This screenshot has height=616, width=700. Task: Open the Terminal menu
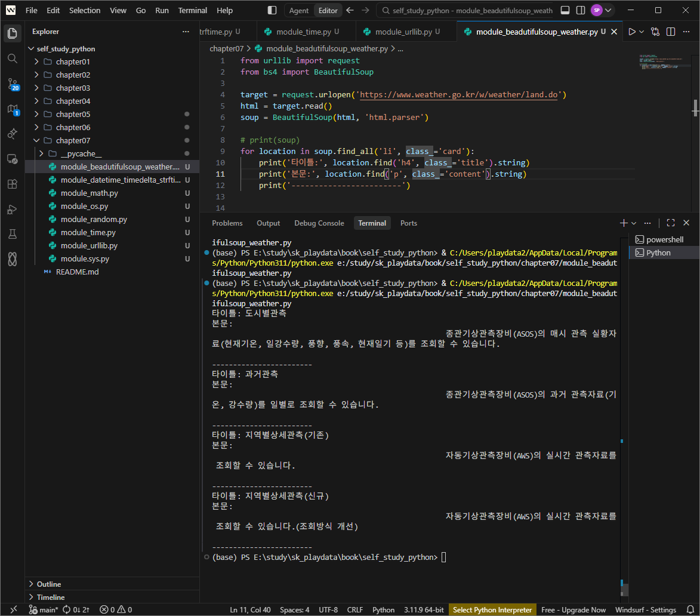(x=192, y=10)
